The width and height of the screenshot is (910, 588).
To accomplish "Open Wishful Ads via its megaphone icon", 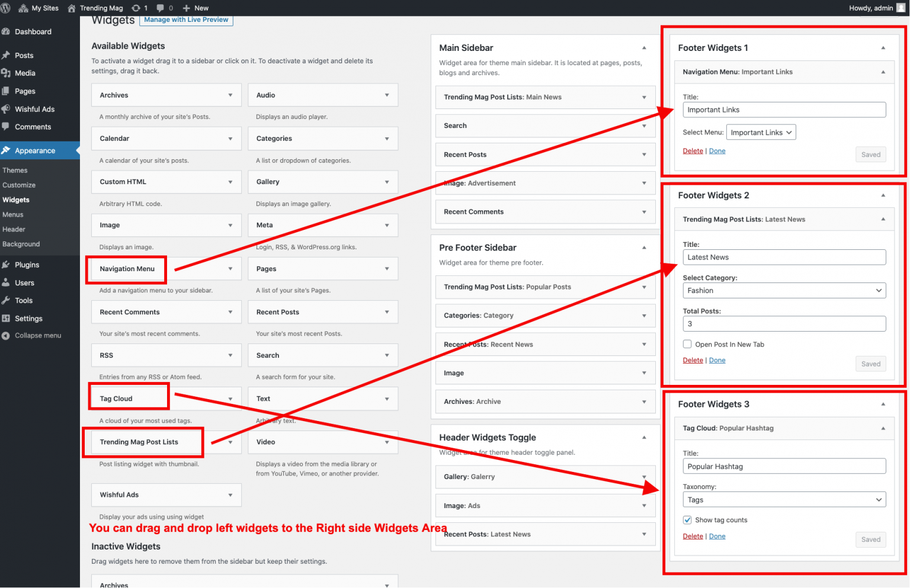I will pyautogui.click(x=7, y=109).
